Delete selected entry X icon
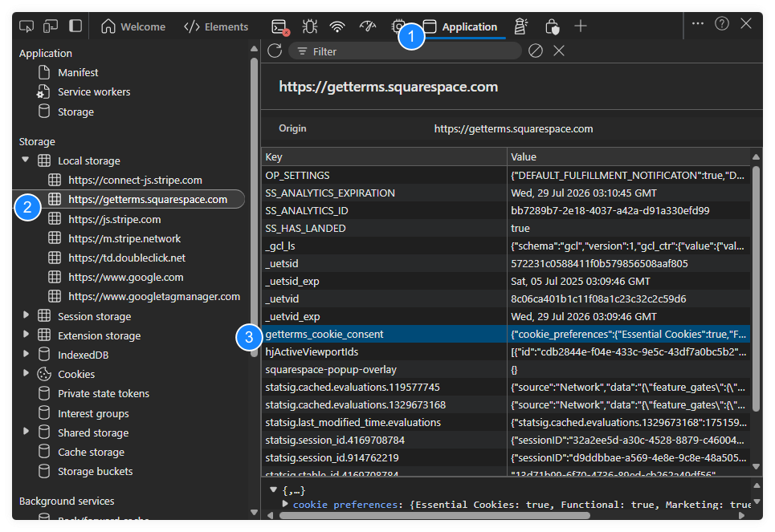The width and height of the screenshot is (775, 532). tap(559, 51)
